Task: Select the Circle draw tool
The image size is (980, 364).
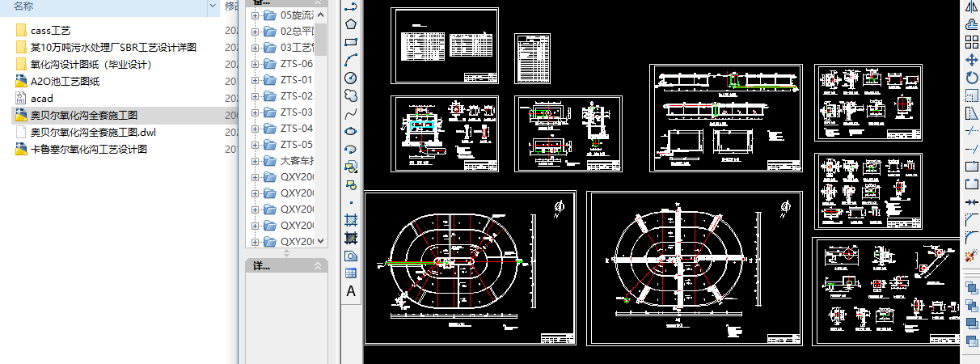Action: 351,78
